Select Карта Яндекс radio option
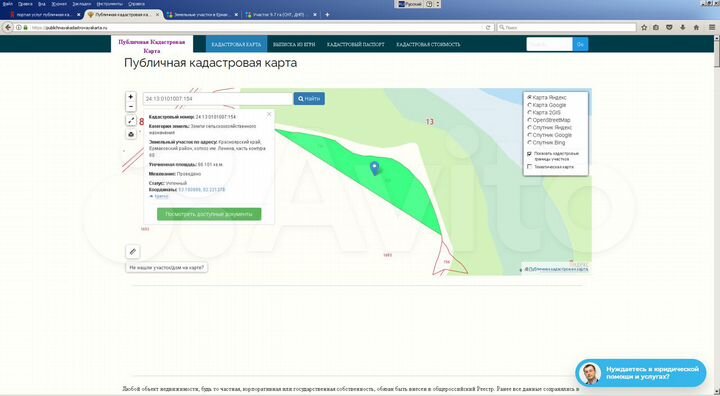The image size is (720, 396). click(x=529, y=97)
